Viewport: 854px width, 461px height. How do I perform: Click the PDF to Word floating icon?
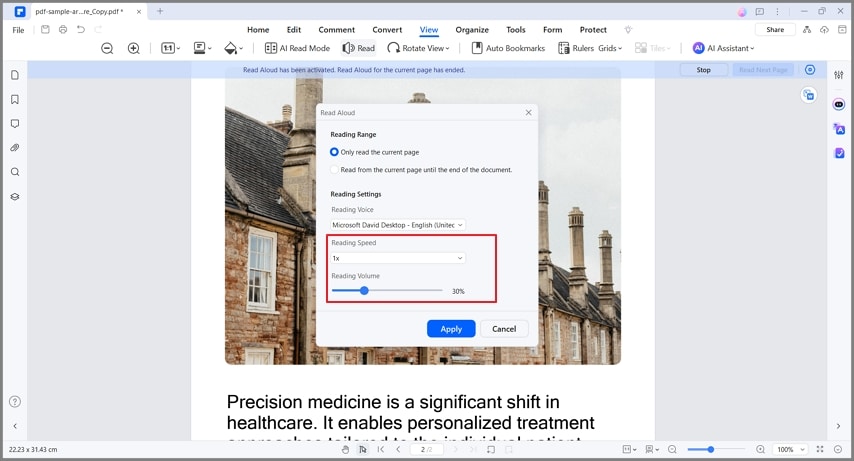809,95
